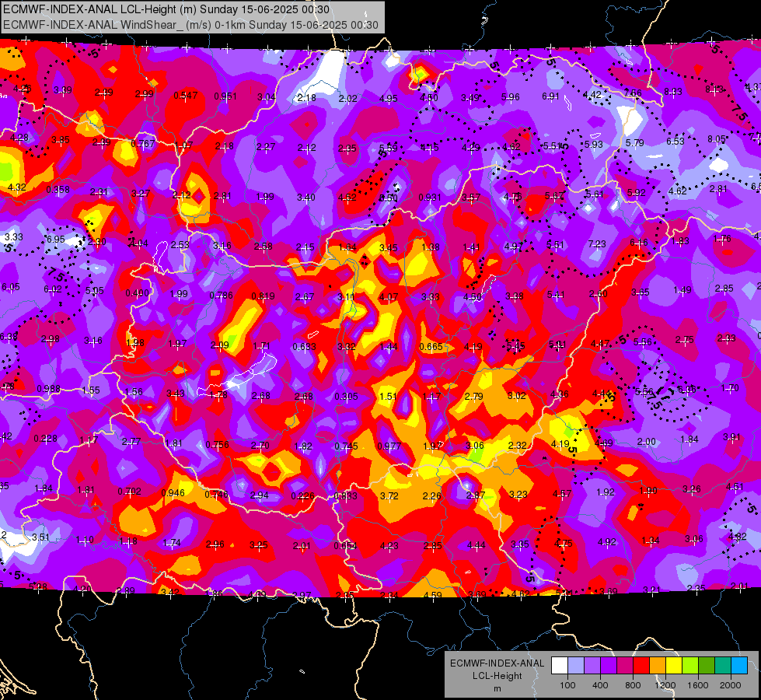
Task: Click the wind shear value "5.96"
Action: tap(510, 96)
